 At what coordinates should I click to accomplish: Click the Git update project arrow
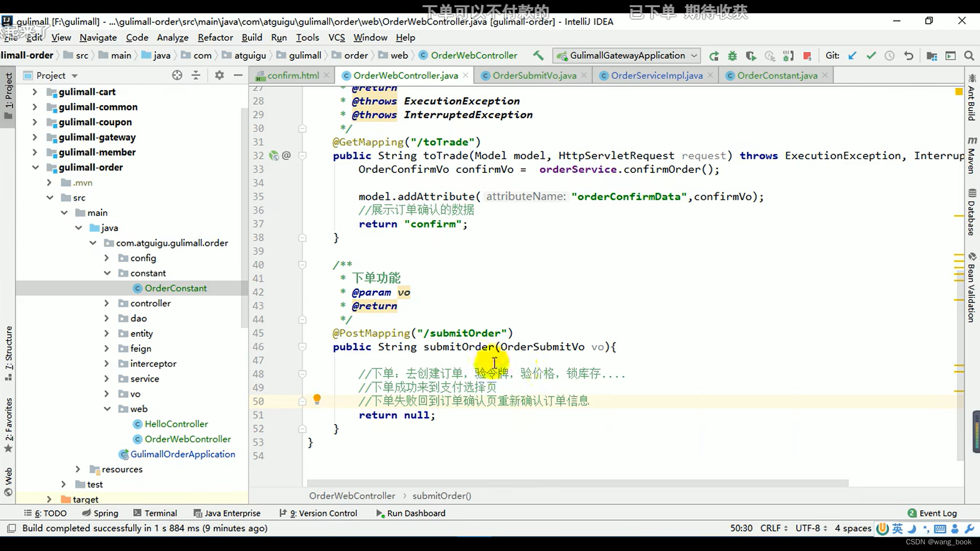click(x=852, y=56)
